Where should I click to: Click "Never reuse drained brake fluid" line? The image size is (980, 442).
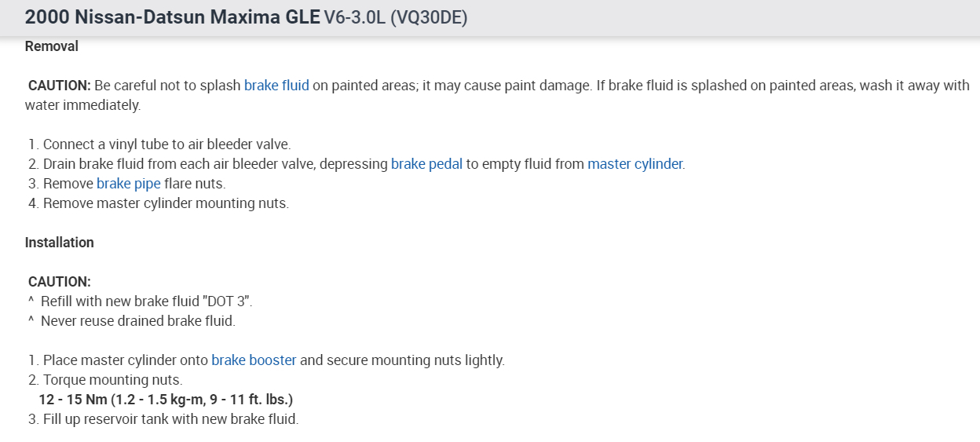click(x=137, y=321)
